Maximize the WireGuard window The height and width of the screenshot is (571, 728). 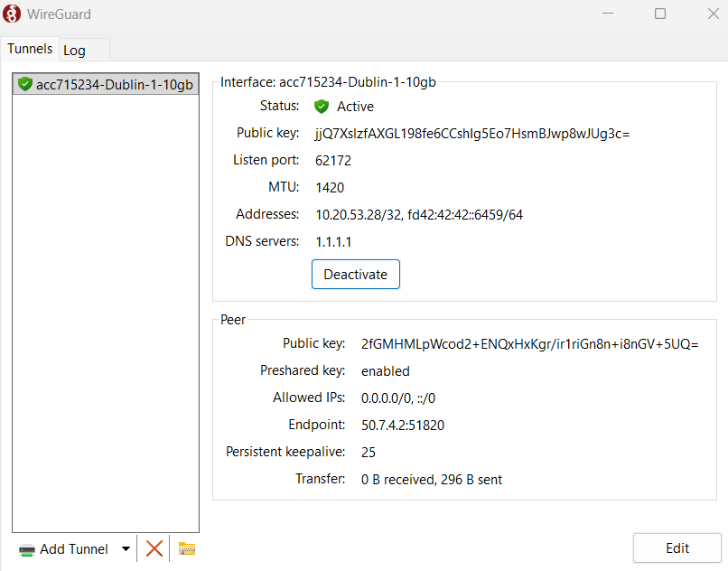[659, 14]
